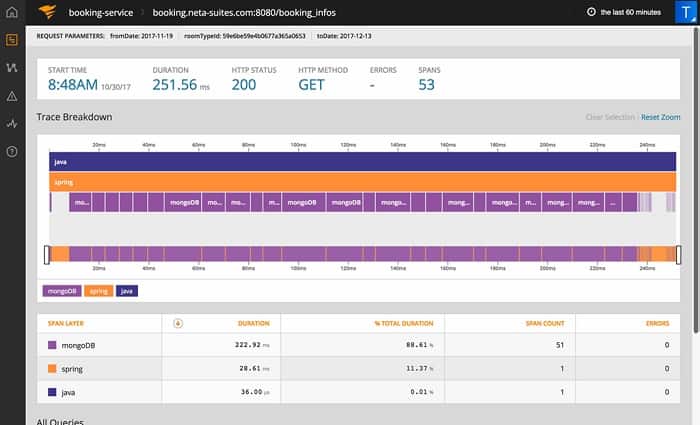
Task: Click the 251.56 ms duration stat
Action: click(x=181, y=85)
